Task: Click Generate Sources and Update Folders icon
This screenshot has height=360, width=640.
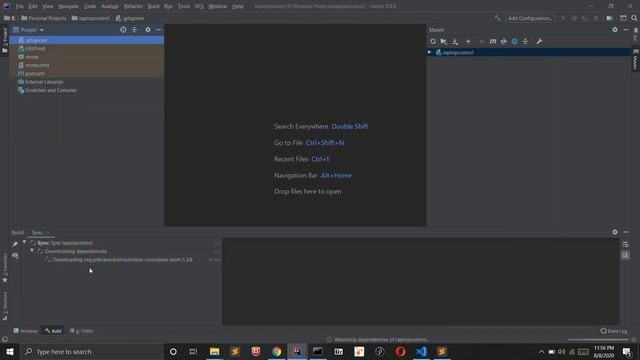Action: (x=444, y=41)
